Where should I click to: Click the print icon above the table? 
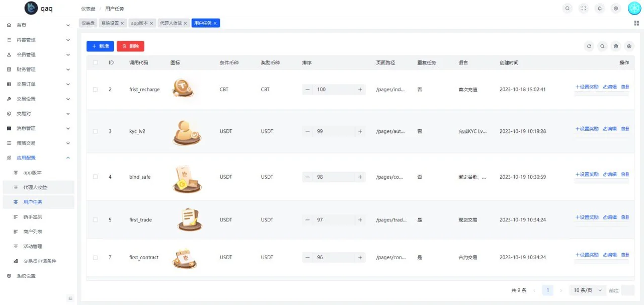coord(616,46)
